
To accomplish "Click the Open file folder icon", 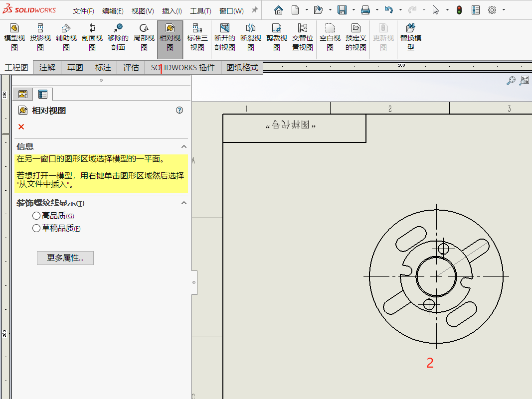I will click(x=318, y=10).
